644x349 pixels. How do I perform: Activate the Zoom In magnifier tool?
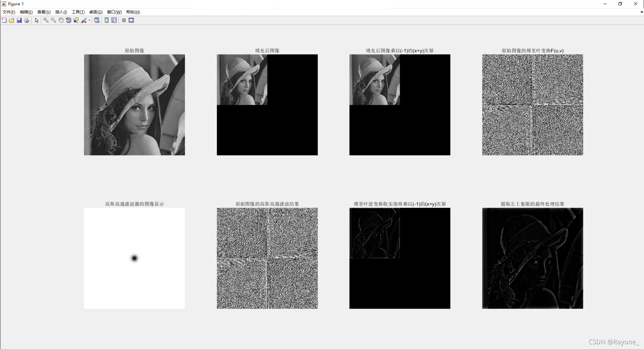click(x=46, y=20)
